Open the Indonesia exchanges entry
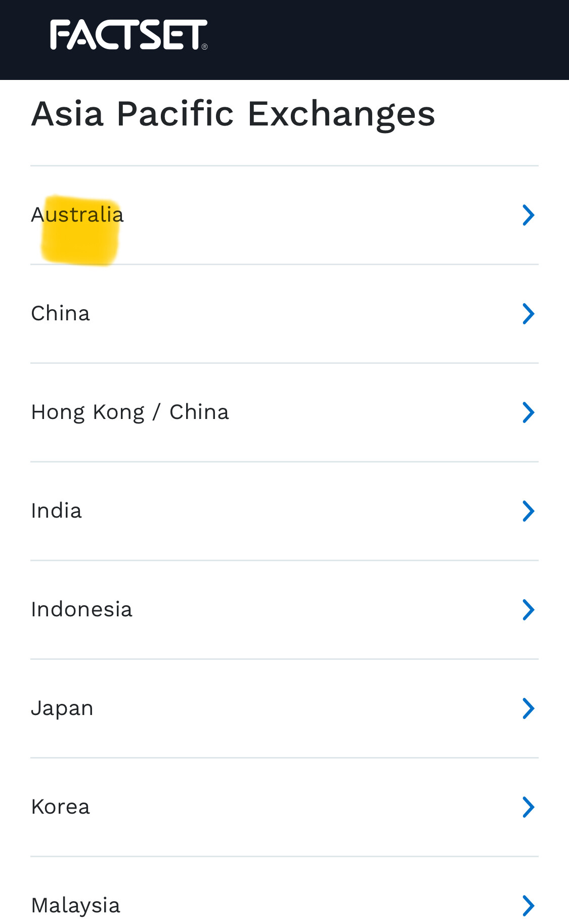The width and height of the screenshot is (569, 924). point(82,609)
